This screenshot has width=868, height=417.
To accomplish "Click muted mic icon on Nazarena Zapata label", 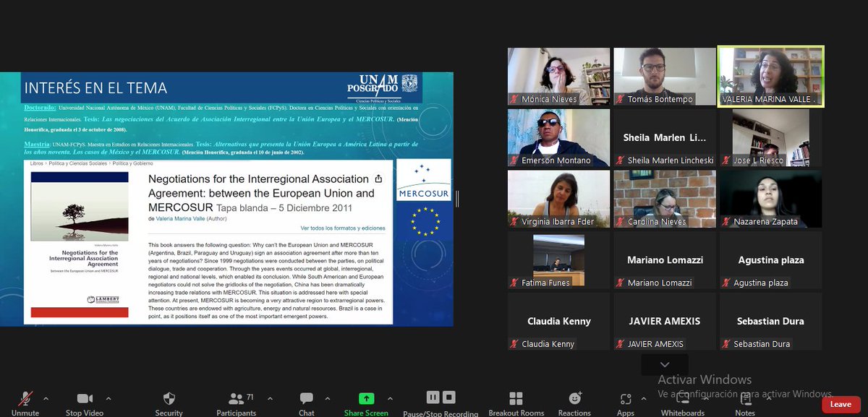I will (x=726, y=222).
